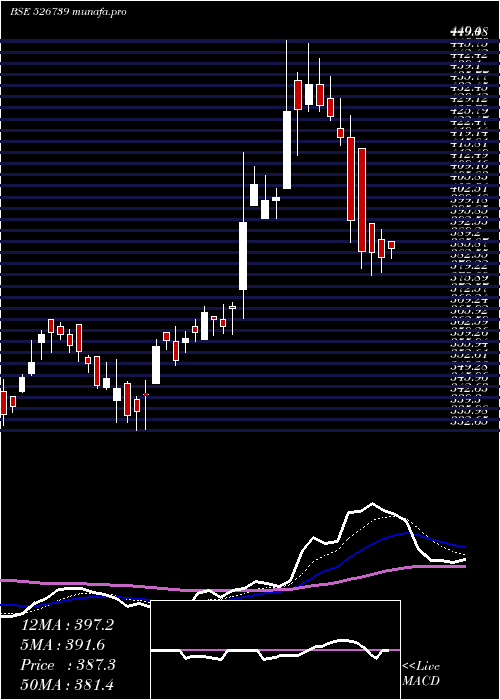The height and width of the screenshot is (700, 500).
Task: Click the 'Price : 387.3' readout
Action: [x=68, y=665]
